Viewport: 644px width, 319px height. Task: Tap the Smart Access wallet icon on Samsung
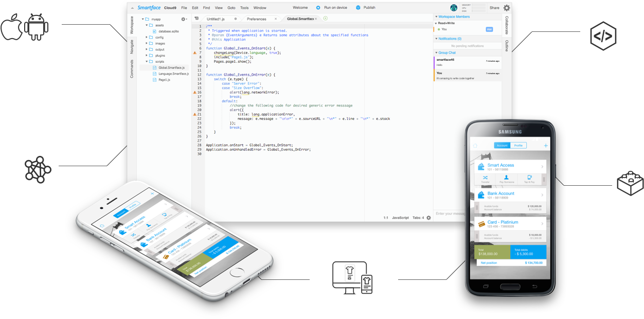pos(481,167)
